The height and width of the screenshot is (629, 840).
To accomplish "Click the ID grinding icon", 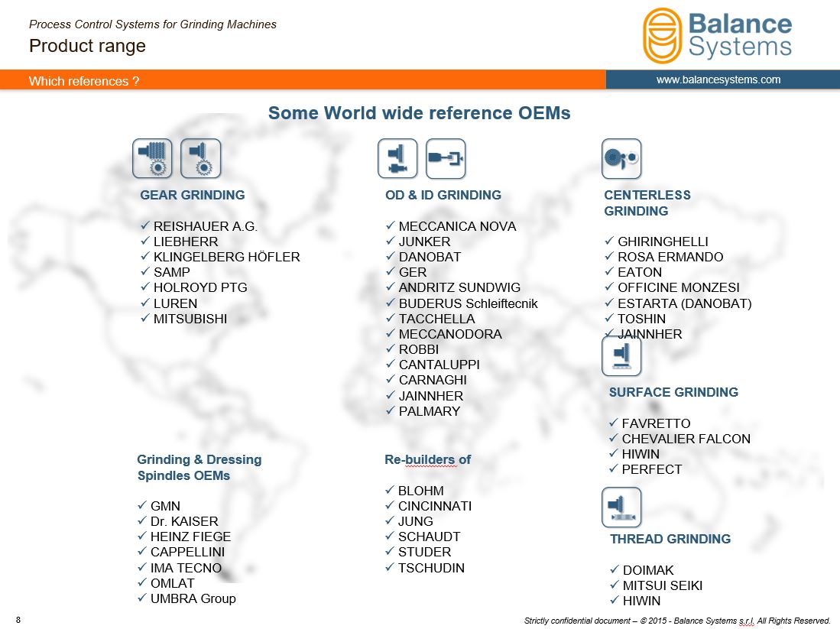I will coord(446,158).
